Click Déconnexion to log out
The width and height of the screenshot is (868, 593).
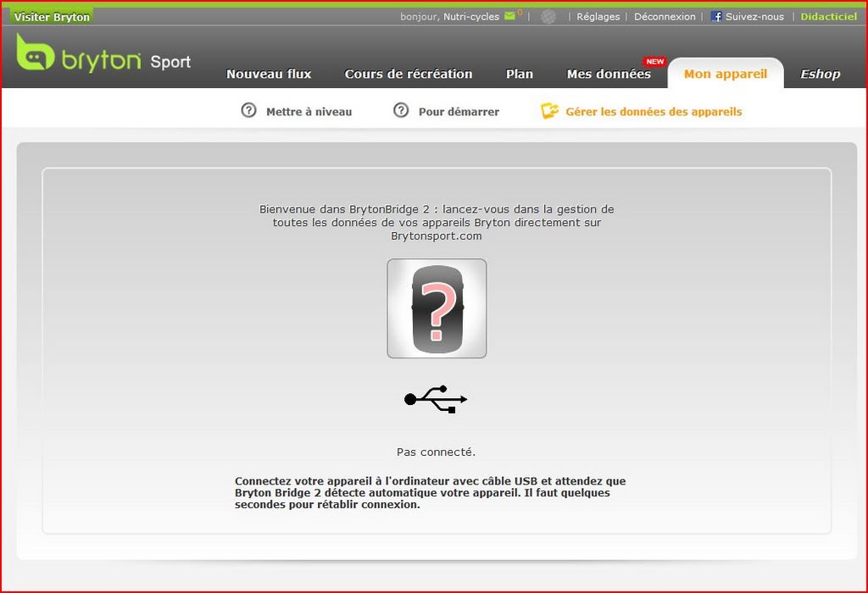click(665, 17)
